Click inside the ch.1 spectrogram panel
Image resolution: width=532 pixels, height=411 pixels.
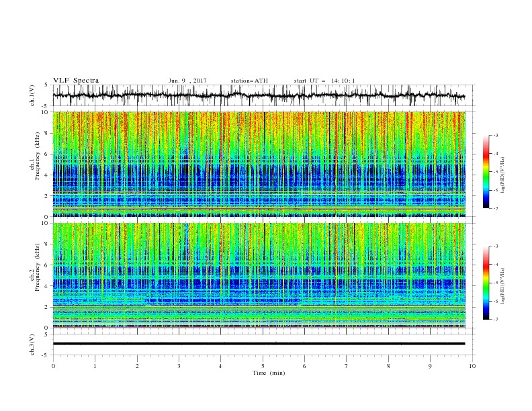point(259,164)
